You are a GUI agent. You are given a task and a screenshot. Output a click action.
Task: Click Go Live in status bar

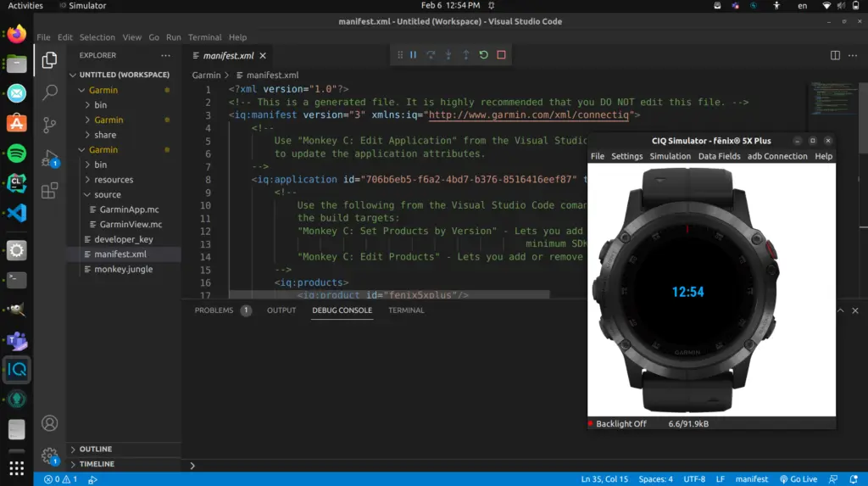[798, 479]
